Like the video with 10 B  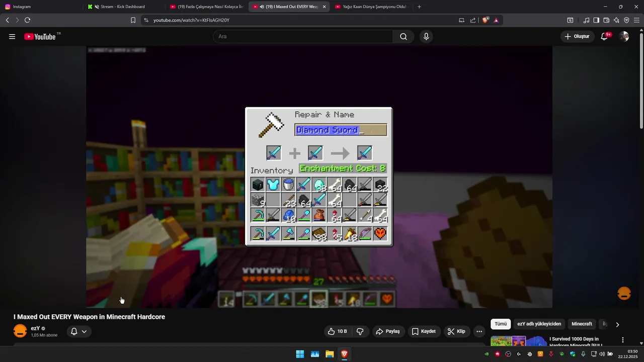(338, 331)
